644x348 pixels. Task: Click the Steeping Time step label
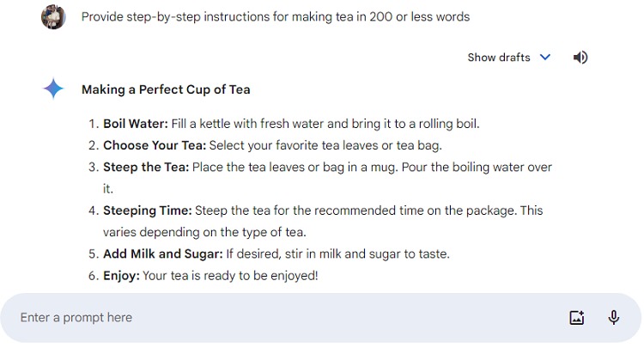(x=148, y=211)
